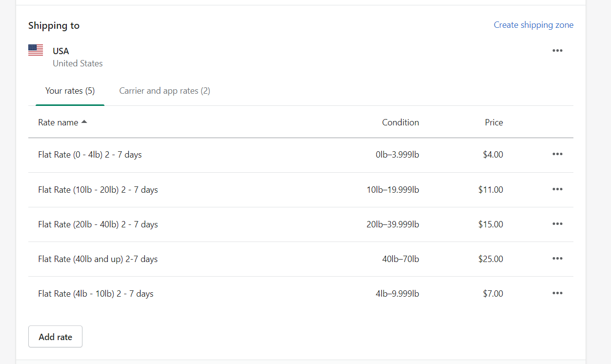Open options for the $15.00 flat rate

(557, 224)
